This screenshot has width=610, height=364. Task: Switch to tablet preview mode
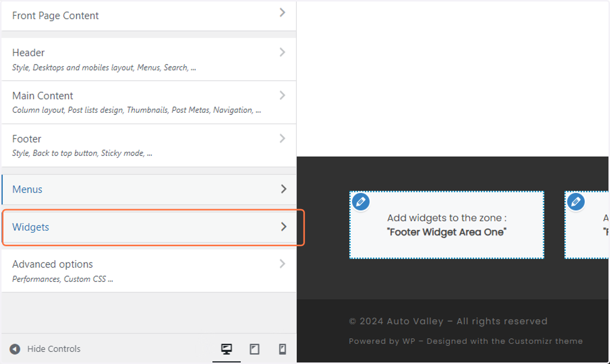tap(255, 349)
